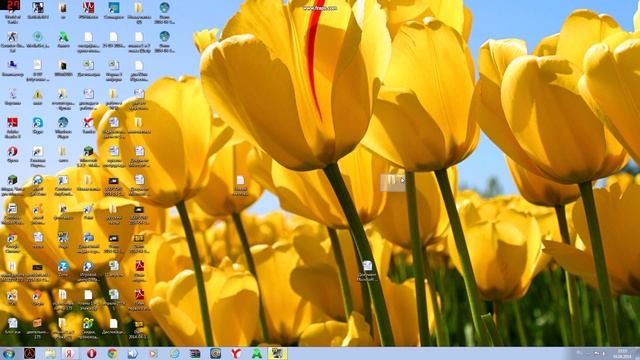Viewport: 640px width, 360px height.
Task: Open the media player taskbar icon
Action: click(153, 353)
